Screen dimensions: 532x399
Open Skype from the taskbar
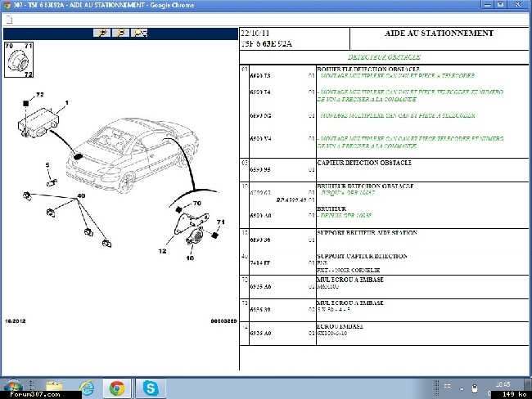[x=151, y=388]
